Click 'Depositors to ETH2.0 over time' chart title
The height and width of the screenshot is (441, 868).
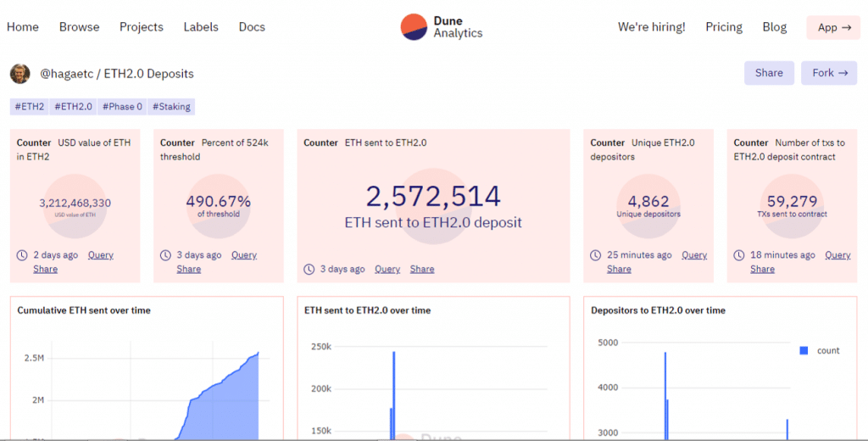[x=658, y=310]
